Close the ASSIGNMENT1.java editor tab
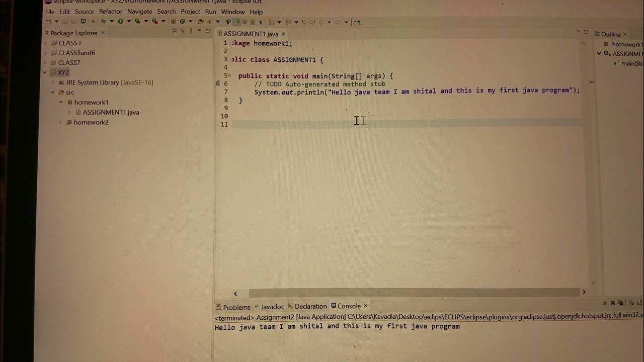 pos(283,34)
